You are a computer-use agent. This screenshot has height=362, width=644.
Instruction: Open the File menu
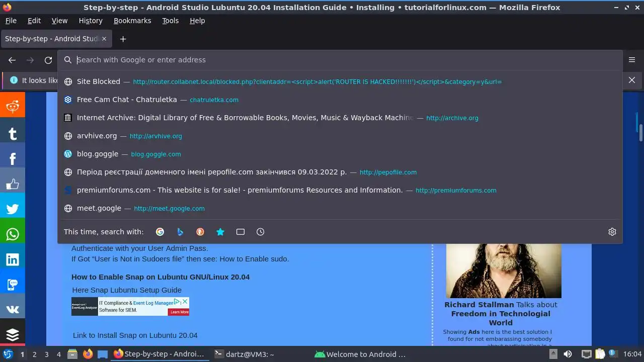pyautogui.click(x=11, y=21)
